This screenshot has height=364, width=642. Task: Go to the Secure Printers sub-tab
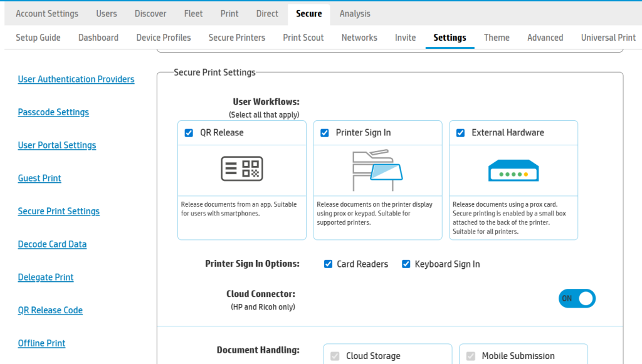[236, 38]
